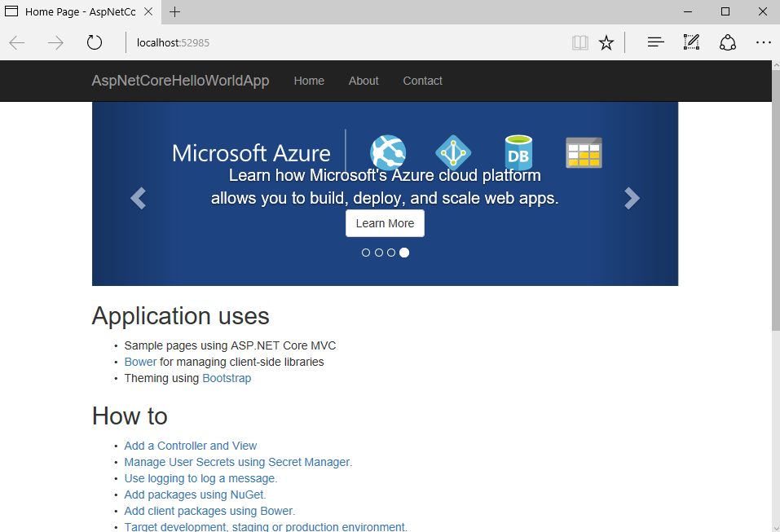This screenshot has width=780, height=532.
Task: Open the Hub lines icon
Action: (655, 42)
